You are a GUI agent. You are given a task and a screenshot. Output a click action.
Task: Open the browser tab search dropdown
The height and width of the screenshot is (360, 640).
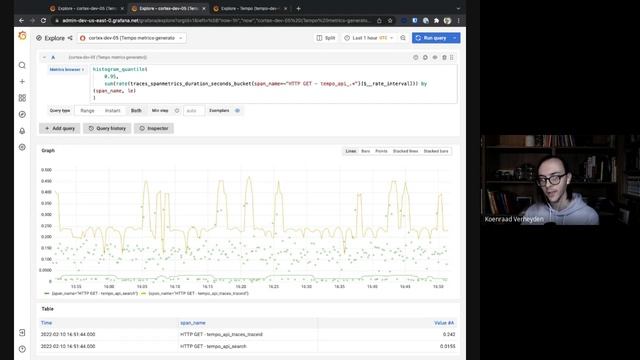[x=458, y=8]
